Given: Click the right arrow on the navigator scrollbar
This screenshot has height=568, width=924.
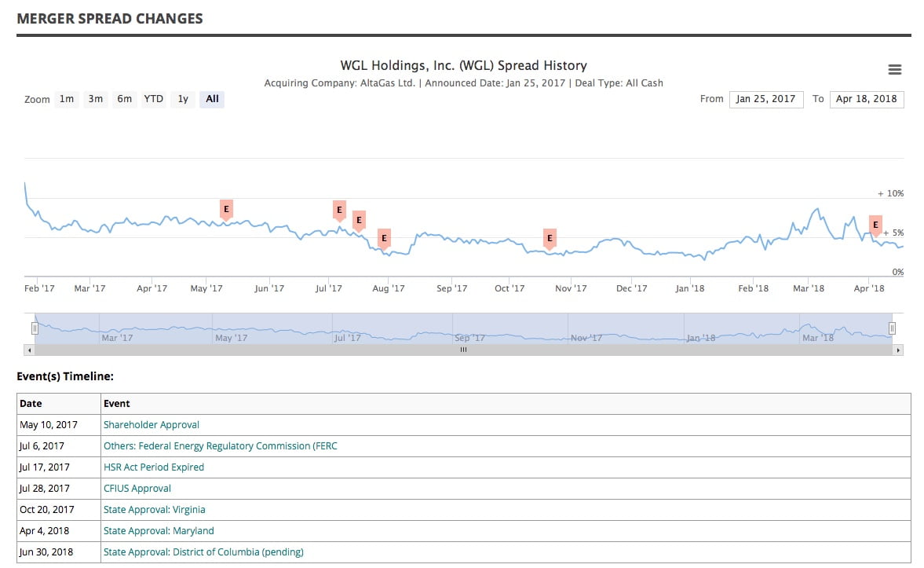Looking at the screenshot, I should [898, 350].
